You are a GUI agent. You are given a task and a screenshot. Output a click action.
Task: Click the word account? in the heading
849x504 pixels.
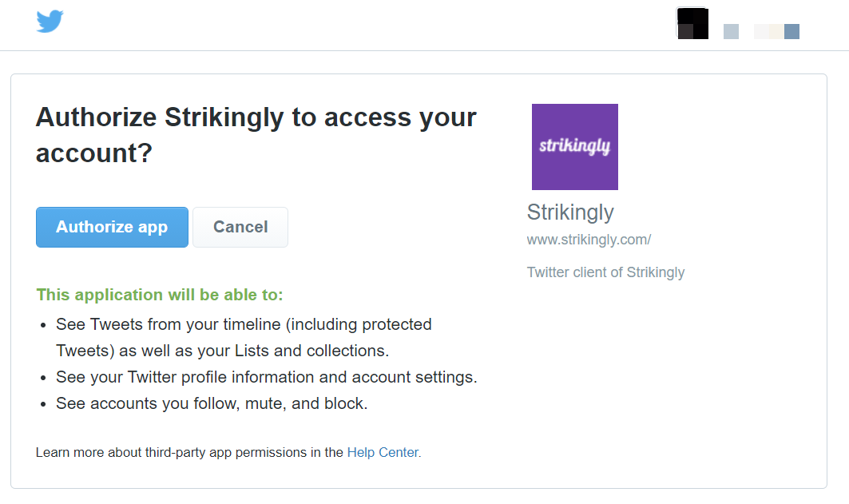pyautogui.click(x=93, y=153)
